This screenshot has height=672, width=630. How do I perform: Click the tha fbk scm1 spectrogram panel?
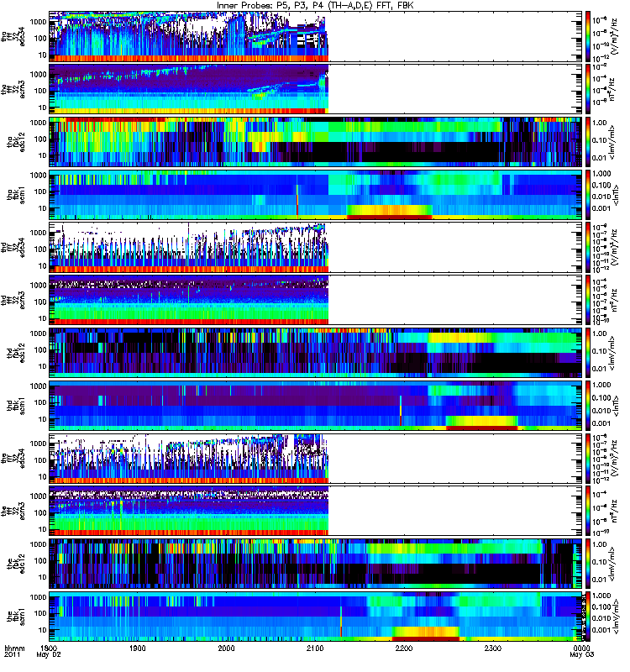316,195
